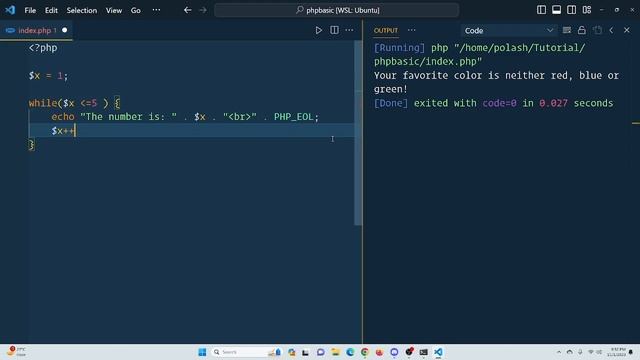
Task: Click the closing brace line
Action: [31, 144]
